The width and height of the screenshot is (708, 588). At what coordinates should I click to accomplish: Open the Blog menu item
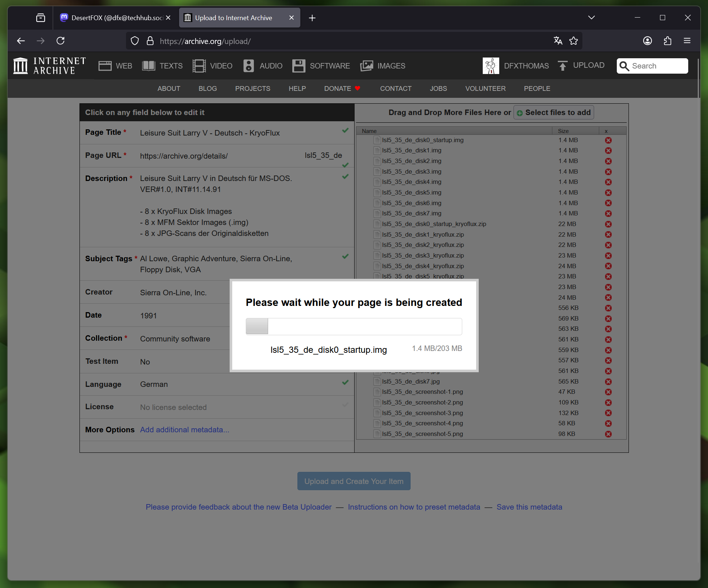coord(208,89)
